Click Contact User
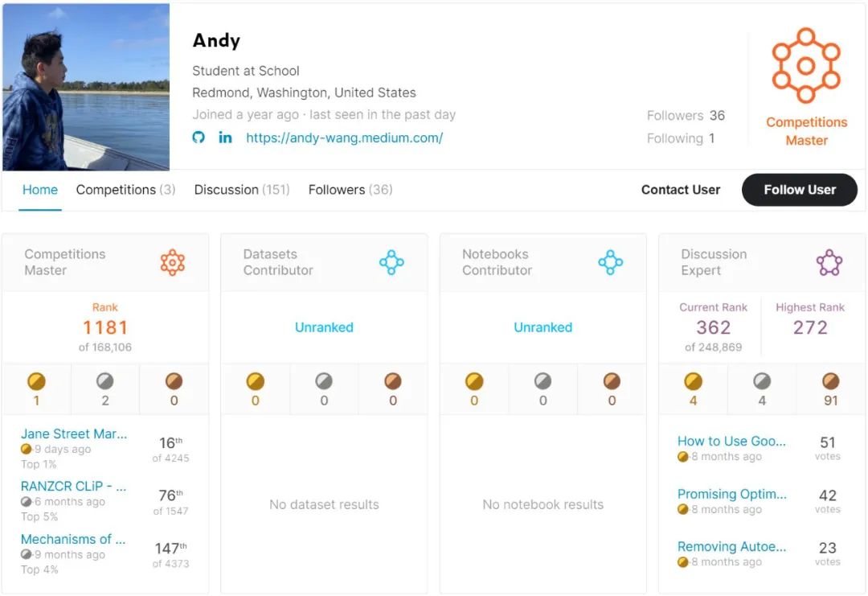This screenshot has height=596, width=868. click(681, 190)
